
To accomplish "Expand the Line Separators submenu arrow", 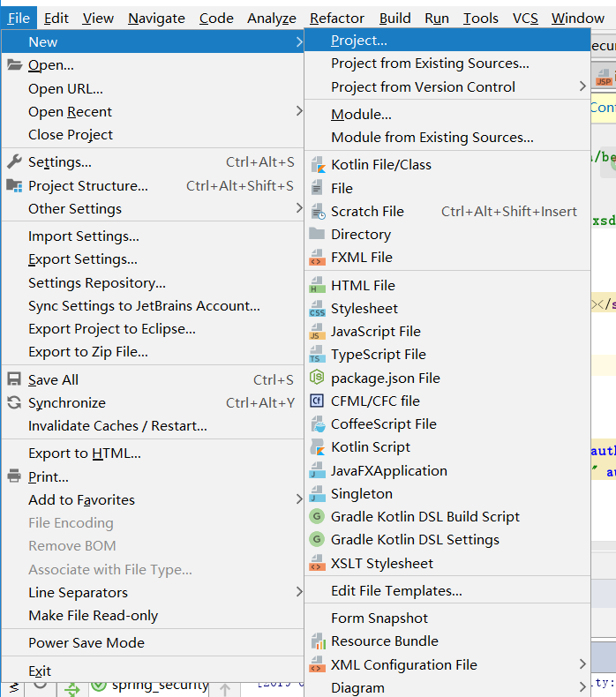I will [x=299, y=592].
